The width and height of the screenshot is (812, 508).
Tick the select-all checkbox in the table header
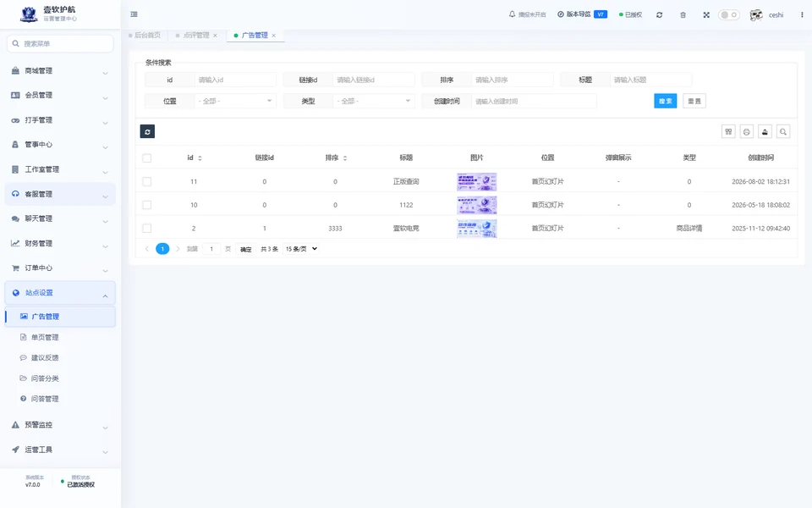tap(147, 158)
